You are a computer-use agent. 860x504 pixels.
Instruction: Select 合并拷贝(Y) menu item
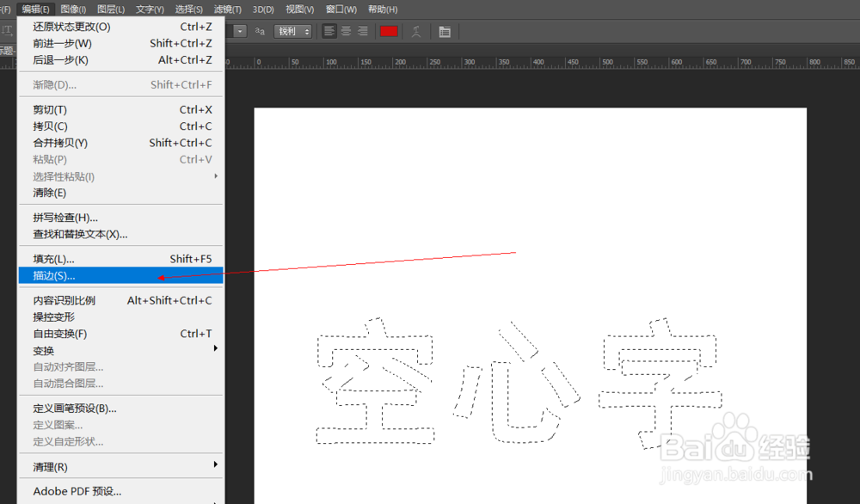pos(120,143)
